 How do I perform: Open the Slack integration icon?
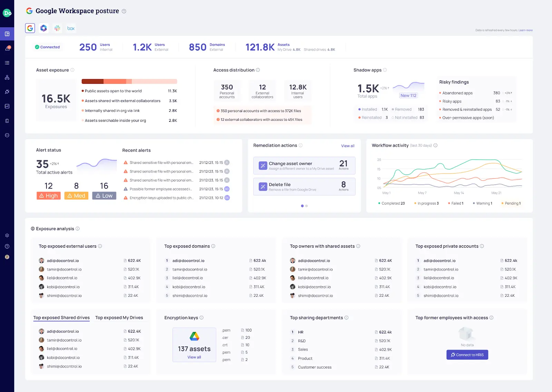click(57, 28)
